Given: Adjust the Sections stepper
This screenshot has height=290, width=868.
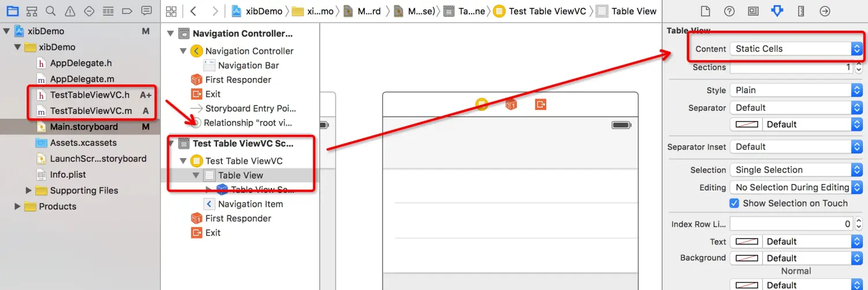Looking at the screenshot, I should click(x=858, y=67).
